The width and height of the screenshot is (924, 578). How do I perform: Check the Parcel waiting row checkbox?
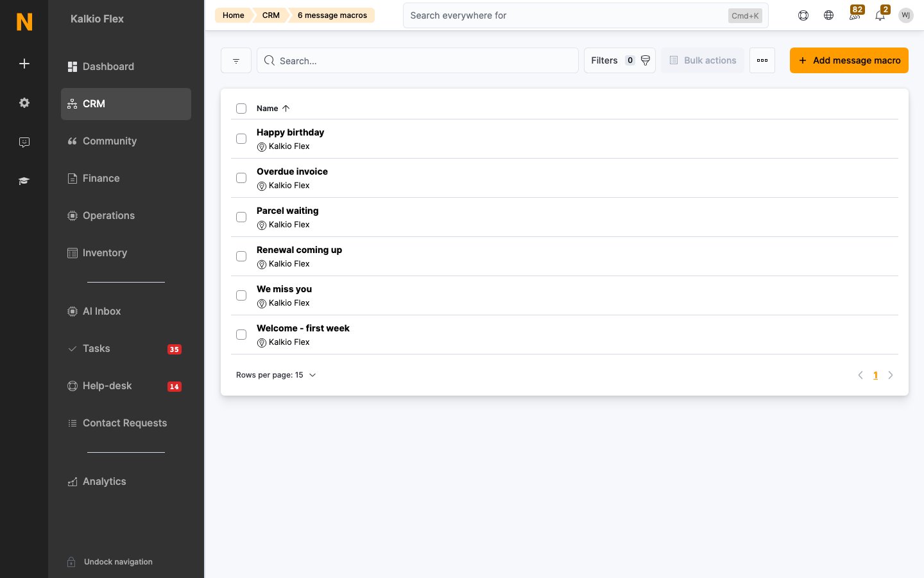click(x=241, y=217)
